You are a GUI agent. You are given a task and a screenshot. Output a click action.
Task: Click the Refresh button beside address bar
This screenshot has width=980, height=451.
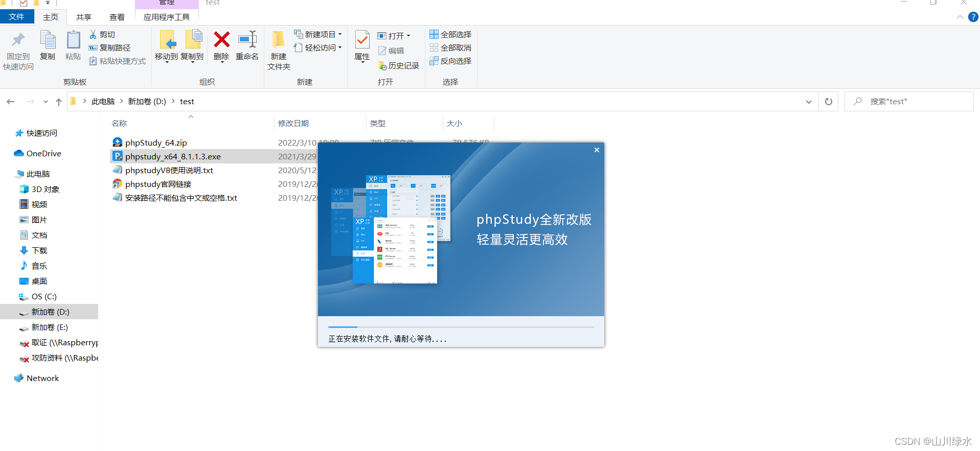tap(829, 102)
